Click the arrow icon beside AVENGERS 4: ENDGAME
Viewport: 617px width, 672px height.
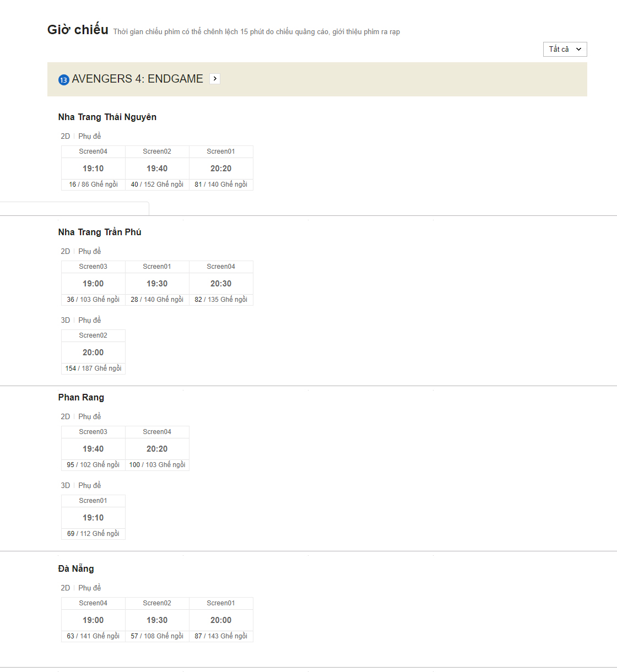[x=215, y=79]
